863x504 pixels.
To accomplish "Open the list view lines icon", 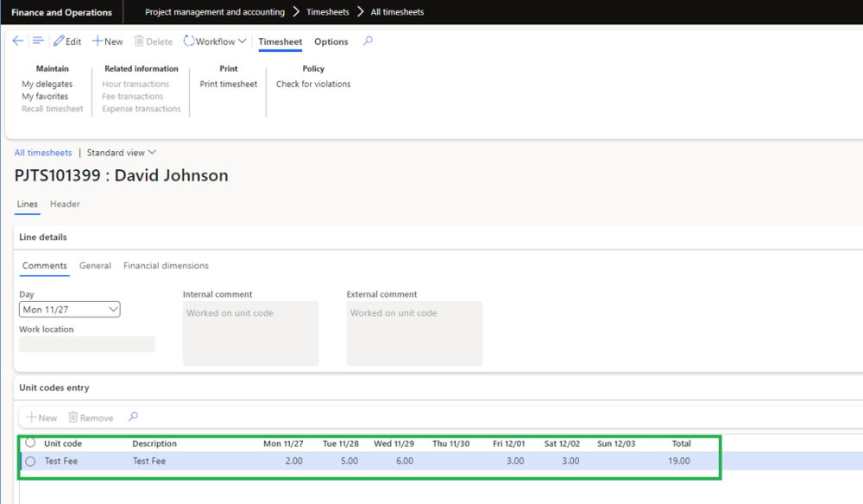I will 38,41.
